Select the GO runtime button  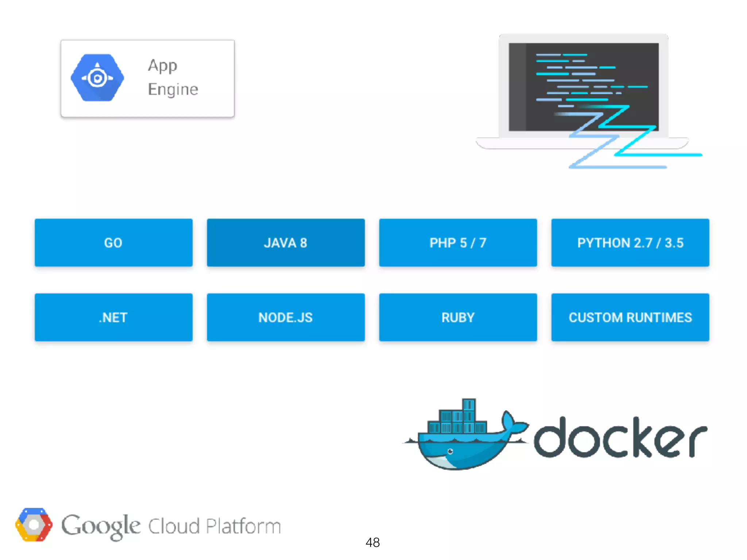coord(113,243)
